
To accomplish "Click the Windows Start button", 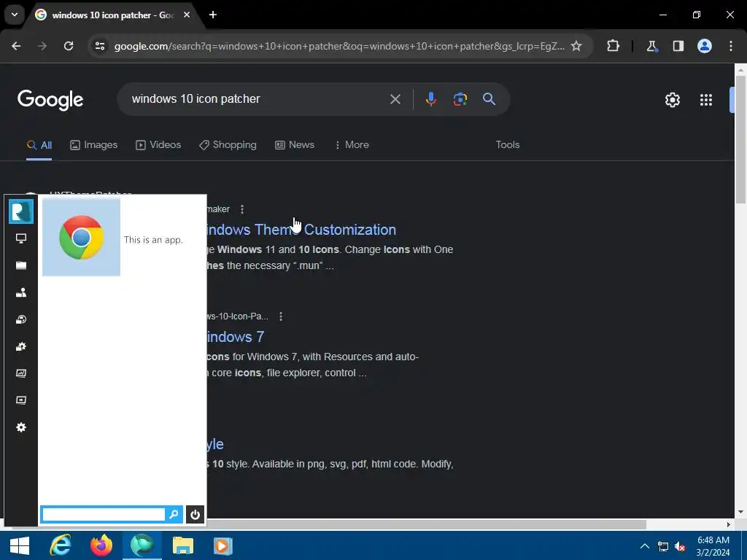I will pyautogui.click(x=20, y=545).
